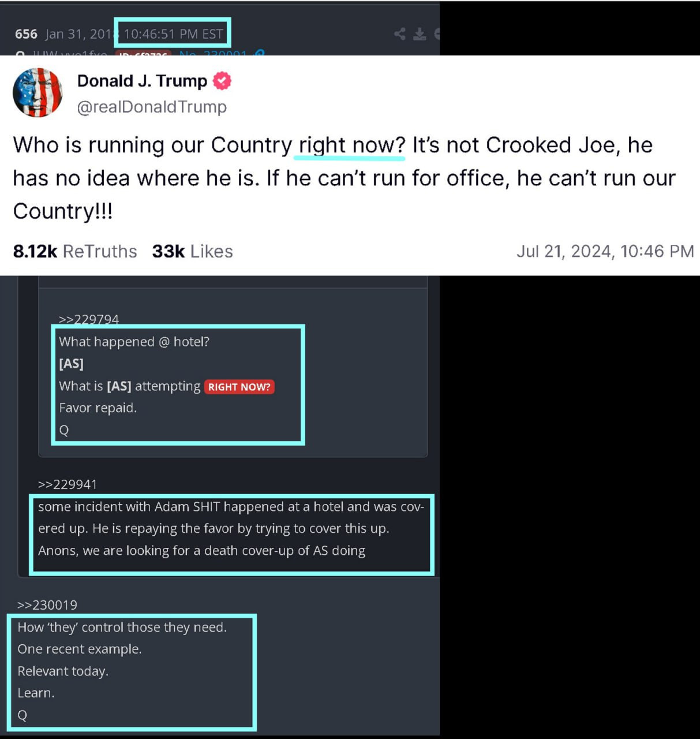Follow the >>230019 reply reference
The height and width of the screenshot is (739, 700).
(47, 605)
